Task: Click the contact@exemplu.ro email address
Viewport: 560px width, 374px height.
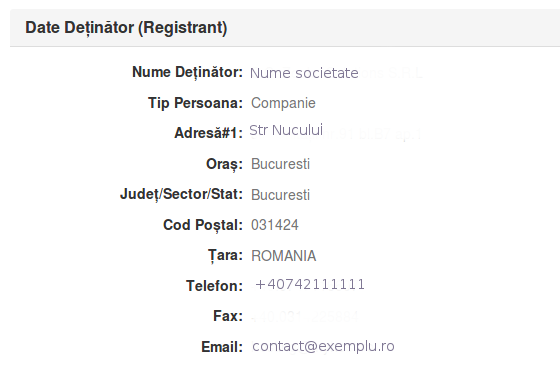Action: click(x=323, y=346)
